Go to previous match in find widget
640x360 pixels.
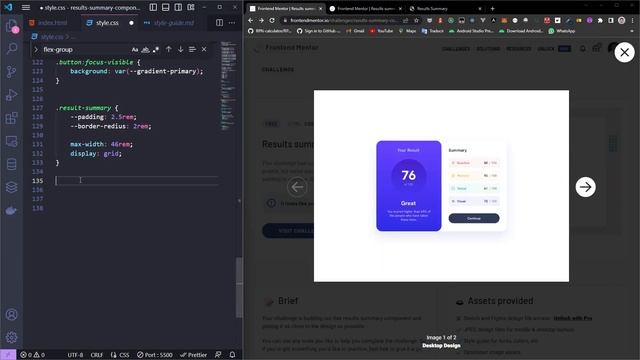click(x=169, y=49)
